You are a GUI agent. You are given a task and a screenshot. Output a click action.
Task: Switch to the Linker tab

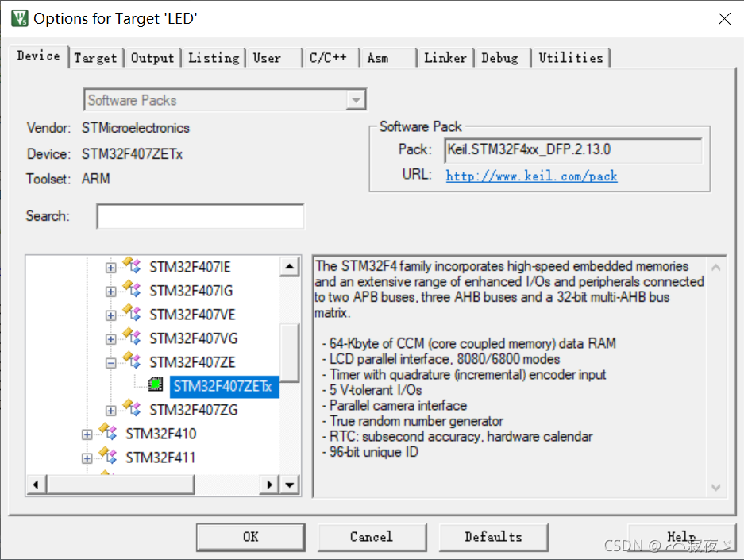pos(445,58)
